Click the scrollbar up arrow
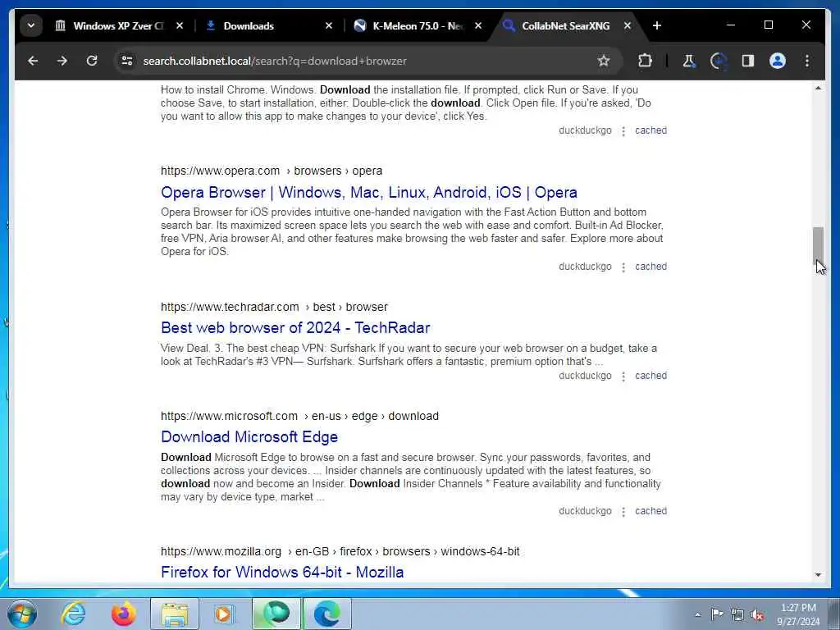 click(818, 88)
